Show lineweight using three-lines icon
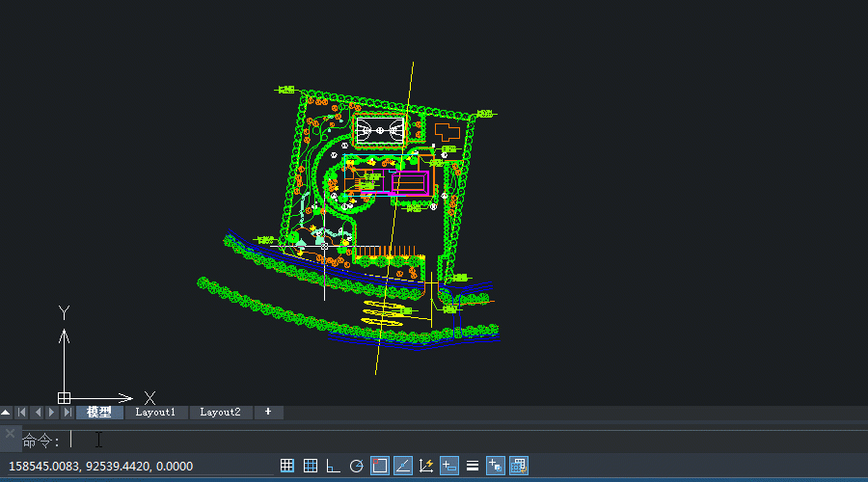 473,466
